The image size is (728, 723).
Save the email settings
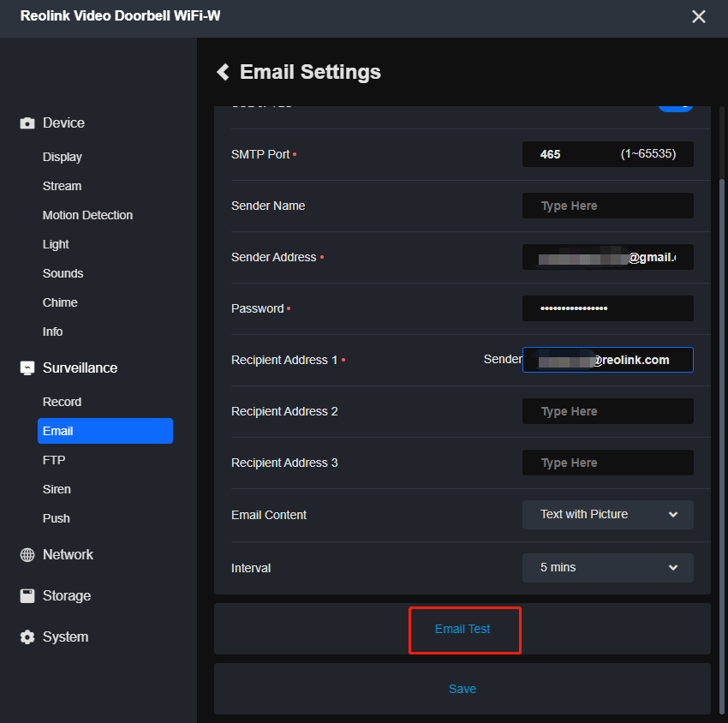[462, 689]
